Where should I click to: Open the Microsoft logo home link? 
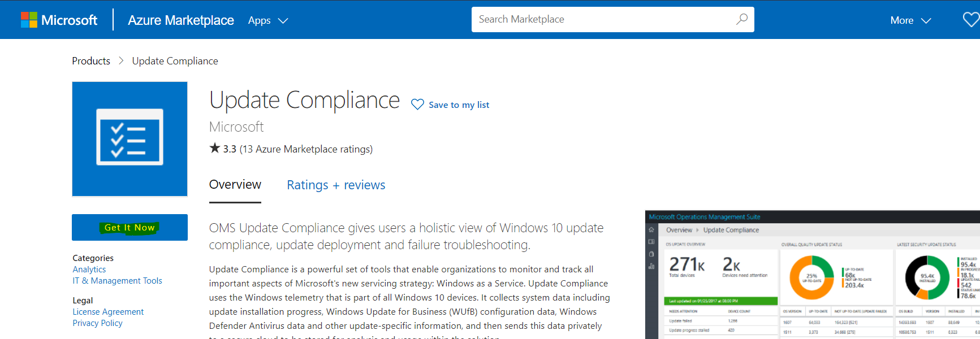point(59,20)
